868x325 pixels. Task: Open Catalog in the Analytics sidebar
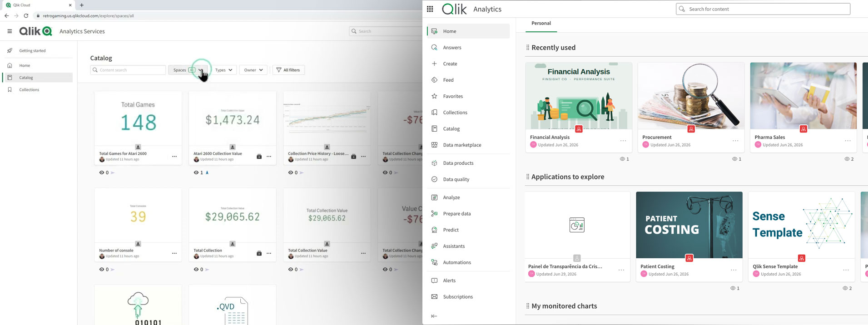[468, 129]
